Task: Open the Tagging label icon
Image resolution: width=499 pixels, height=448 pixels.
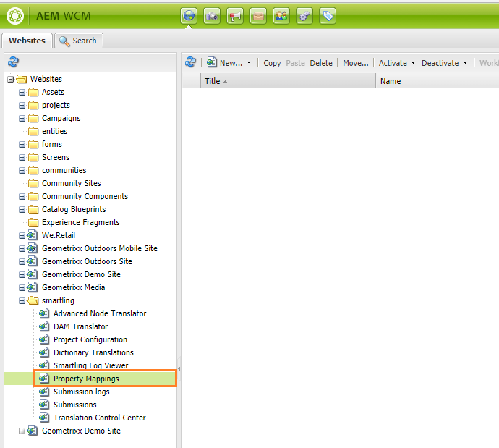Action: click(x=328, y=16)
